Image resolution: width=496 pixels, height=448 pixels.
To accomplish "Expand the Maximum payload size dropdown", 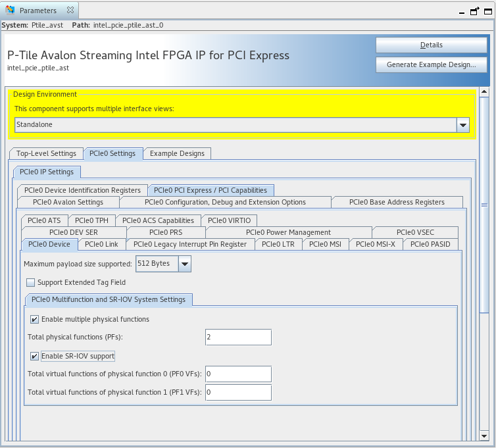I will click(185, 264).
